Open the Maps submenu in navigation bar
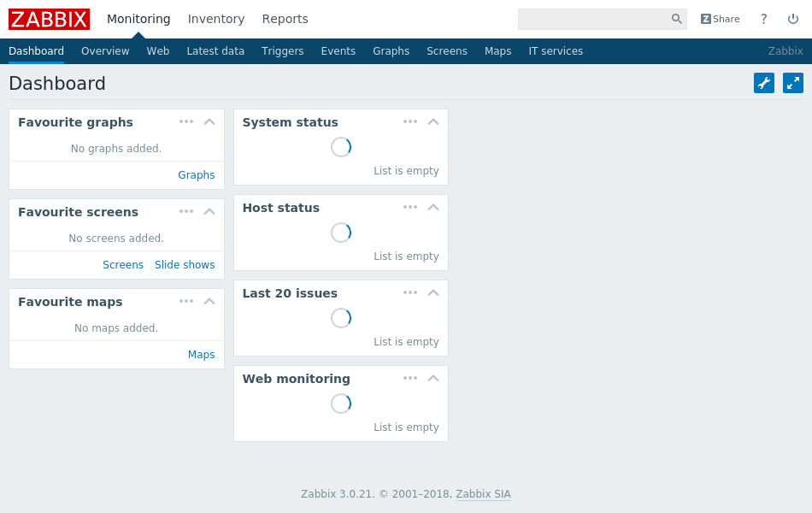This screenshot has height=513, width=812. point(497,50)
